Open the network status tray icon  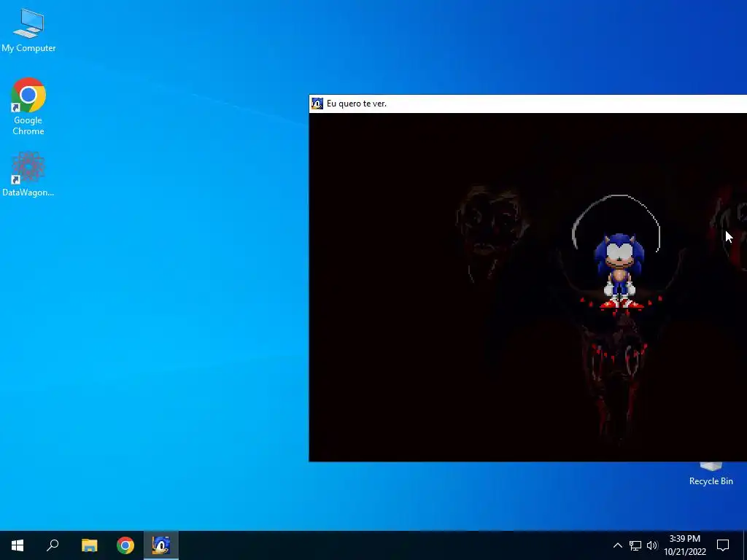tap(635, 545)
